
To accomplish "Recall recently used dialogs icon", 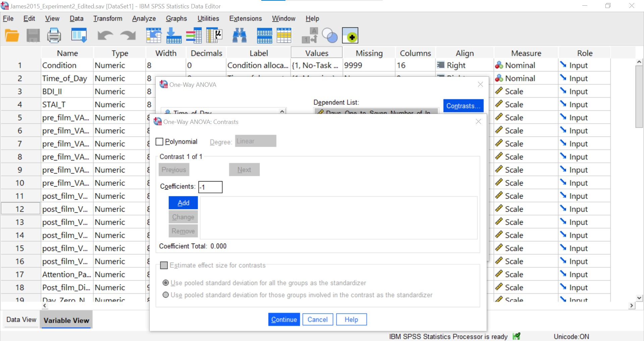I will coord(79,35).
